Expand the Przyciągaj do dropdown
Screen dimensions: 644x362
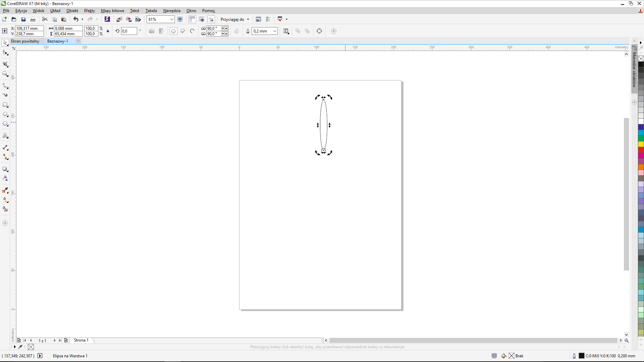point(248,19)
